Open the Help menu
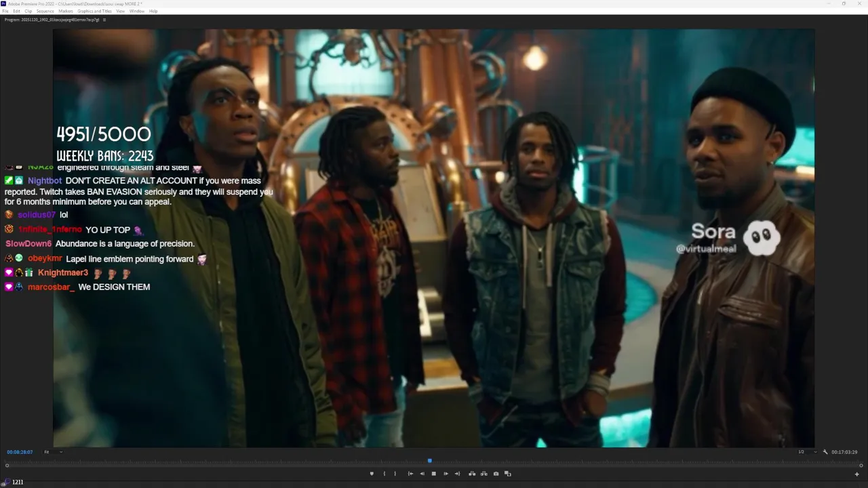 point(153,11)
